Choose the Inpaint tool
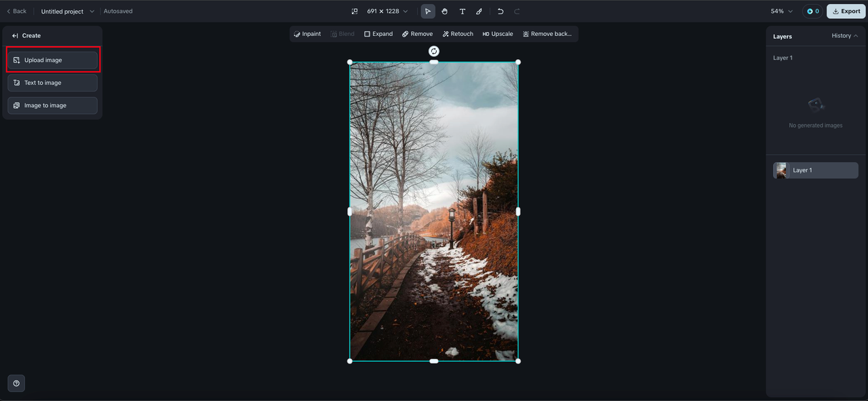Image resolution: width=868 pixels, height=401 pixels. pyautogui.click(x=307, y=34)
